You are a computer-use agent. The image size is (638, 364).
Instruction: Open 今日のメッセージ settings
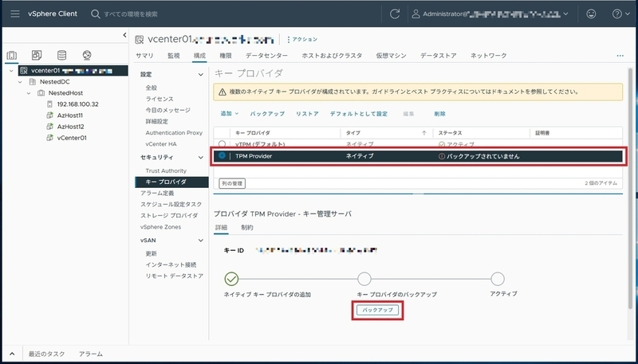pyautogui.click(x=167, y=110)
